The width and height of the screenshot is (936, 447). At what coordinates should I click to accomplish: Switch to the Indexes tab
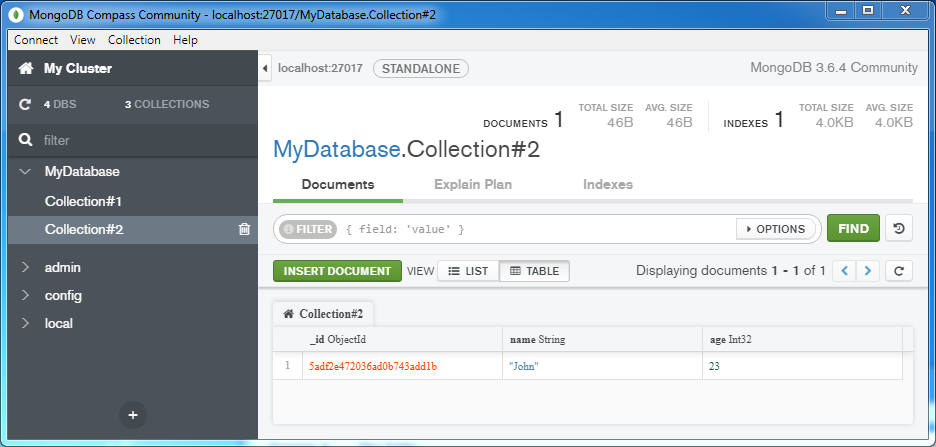pyautogui.click(x=608, y=184)
